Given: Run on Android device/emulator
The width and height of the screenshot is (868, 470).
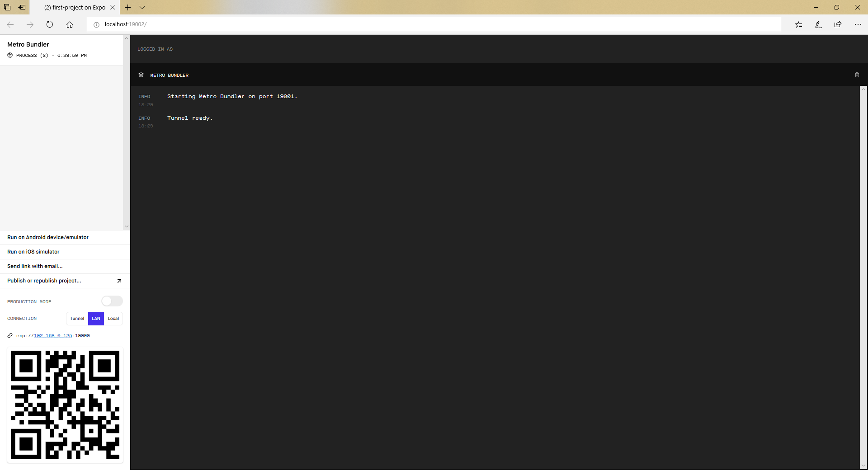Looking at the screenshot, I should point(65,237).
